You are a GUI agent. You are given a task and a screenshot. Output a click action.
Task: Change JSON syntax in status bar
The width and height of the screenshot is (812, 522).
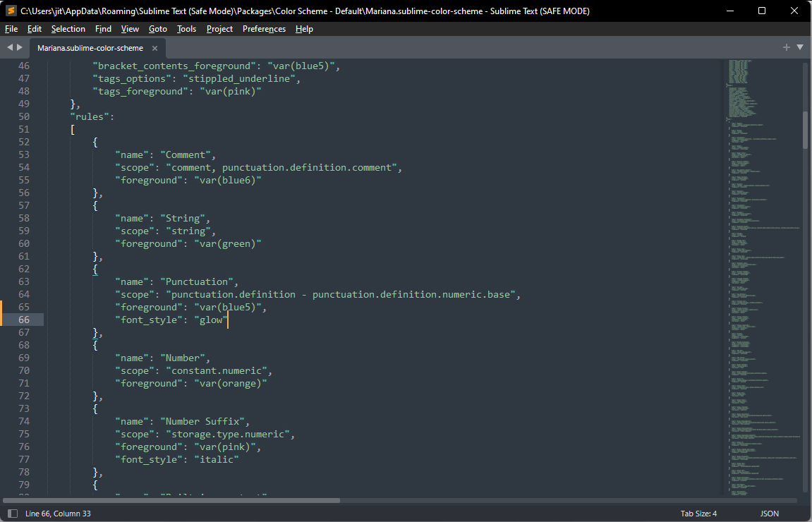pos(770,514)
